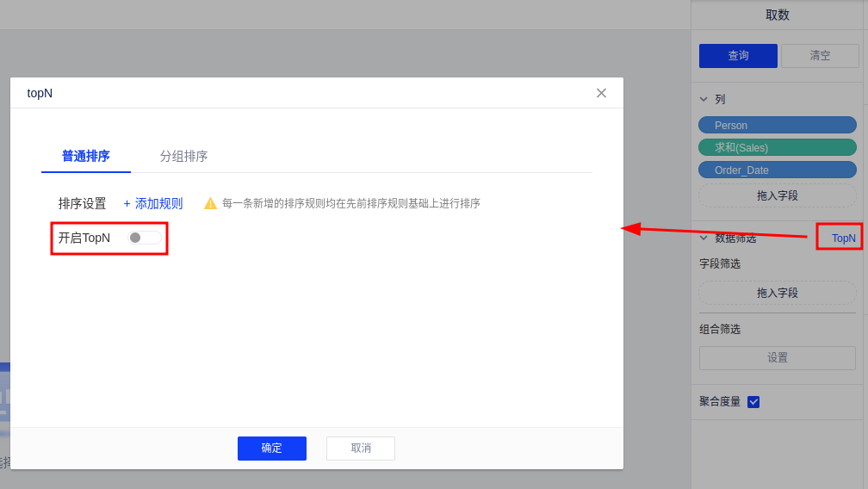Collapse the 数据筛选 section chevron
Viewport: 868px width, 489px height.
704,238
